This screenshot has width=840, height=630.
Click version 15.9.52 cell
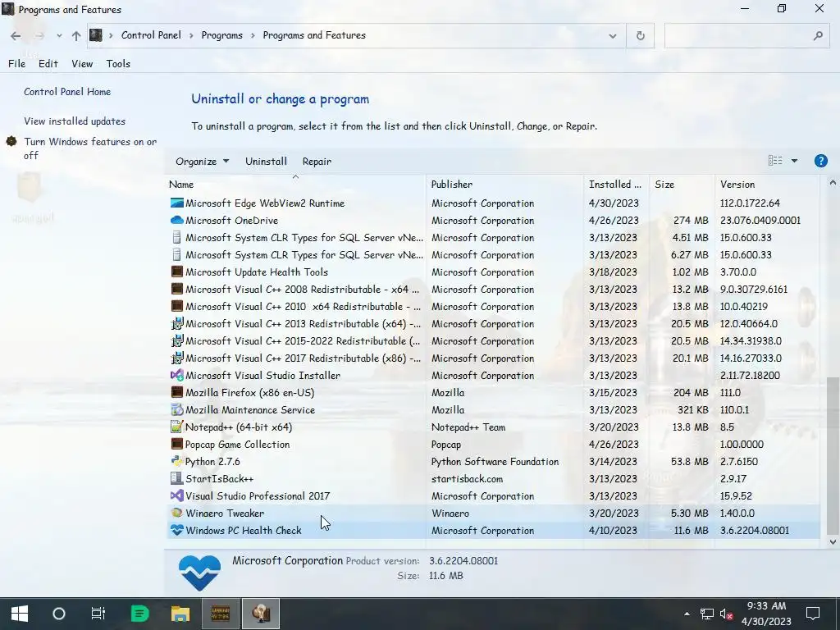(x=736, y=496)
